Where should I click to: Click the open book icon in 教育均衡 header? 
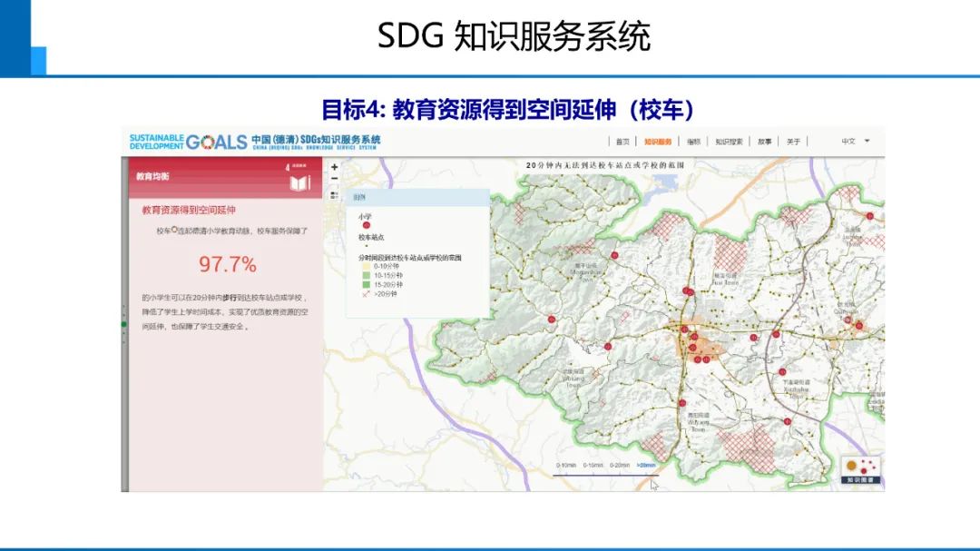click(299, 182)
